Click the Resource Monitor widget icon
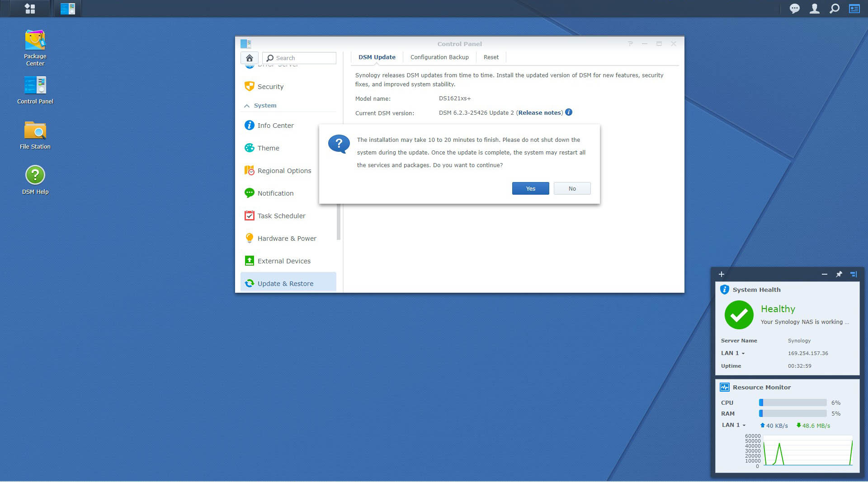The image size is (868, 482). 724,387
